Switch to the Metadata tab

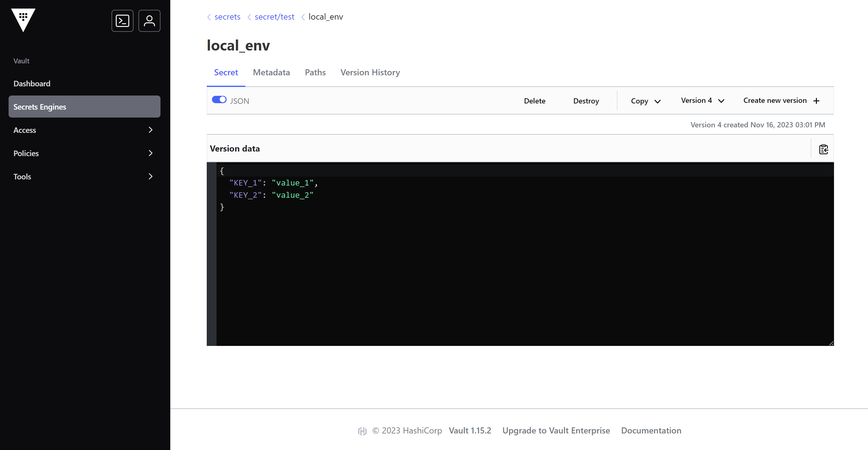point(271,73)
